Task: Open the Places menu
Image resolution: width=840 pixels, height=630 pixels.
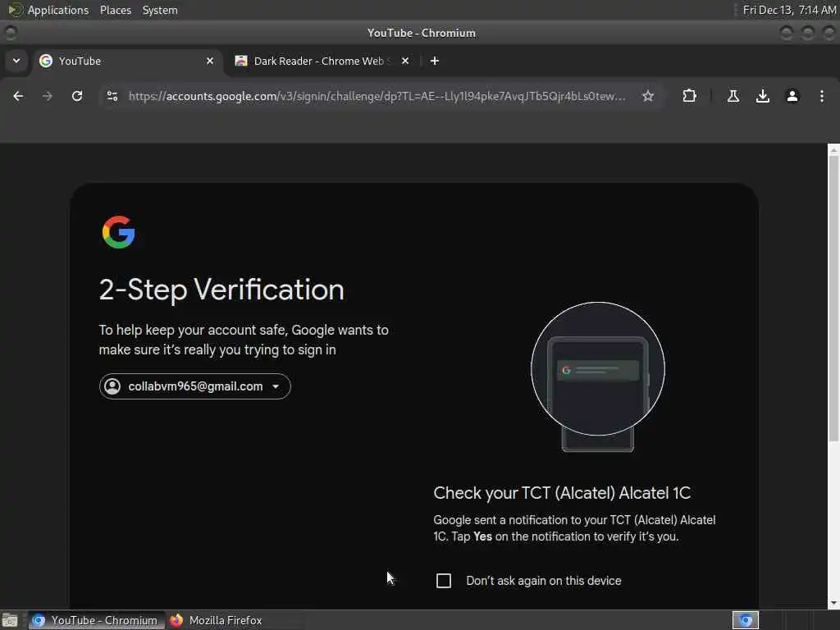Action: coord(116,10)
